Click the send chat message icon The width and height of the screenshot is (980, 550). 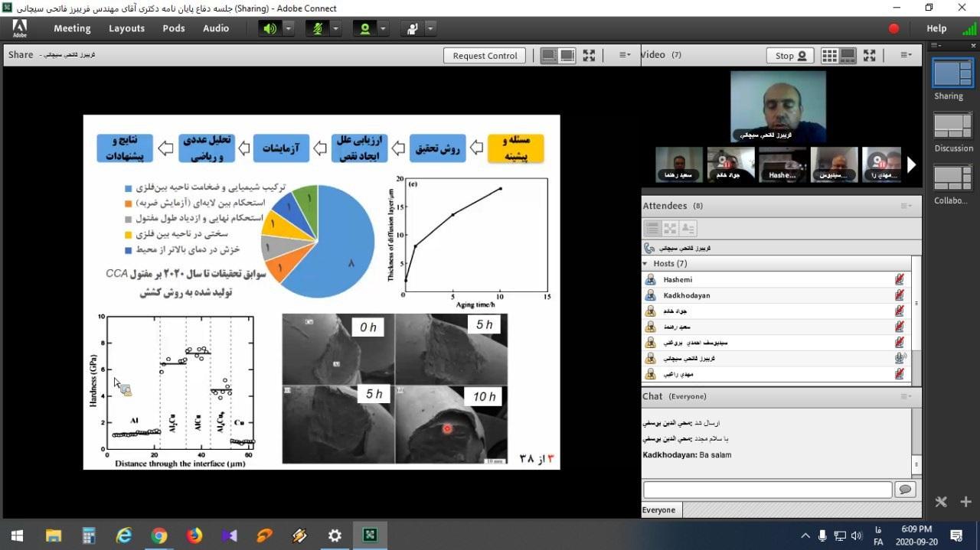905,490
